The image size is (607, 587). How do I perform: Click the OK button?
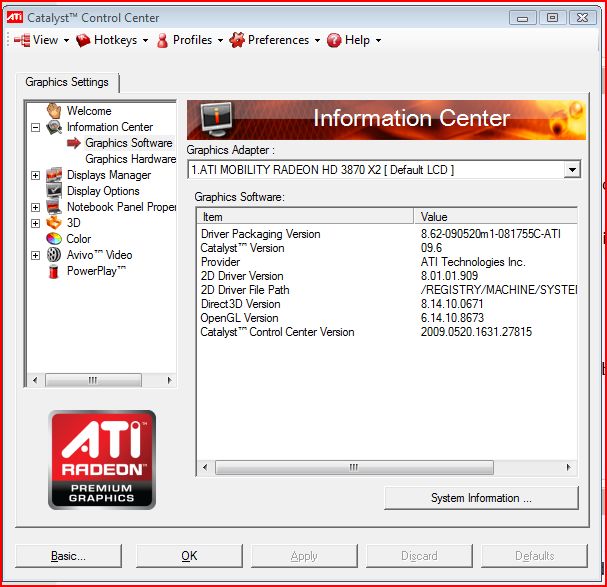189,556
